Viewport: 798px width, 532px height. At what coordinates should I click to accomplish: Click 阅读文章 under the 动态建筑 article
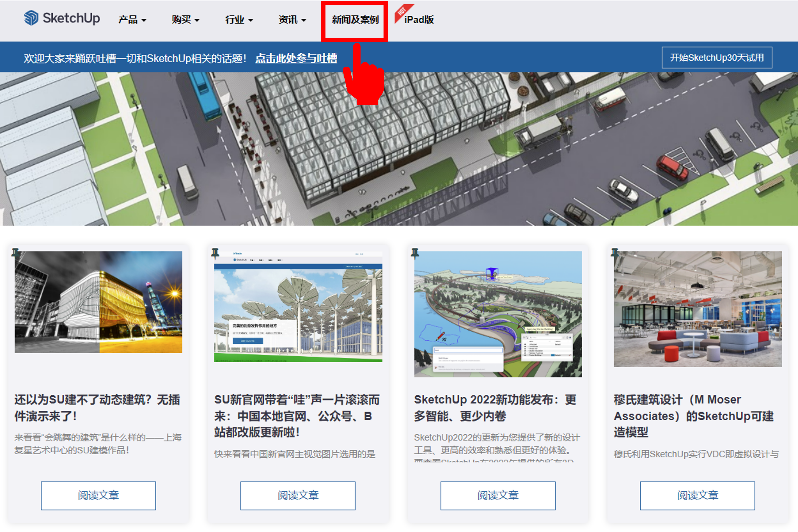point(98,496)
